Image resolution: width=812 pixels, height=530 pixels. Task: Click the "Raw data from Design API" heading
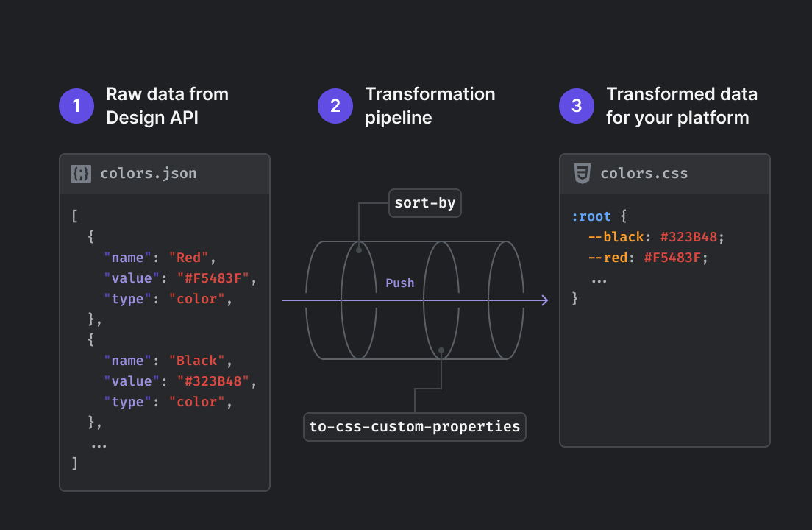click(x=167, y=106)
